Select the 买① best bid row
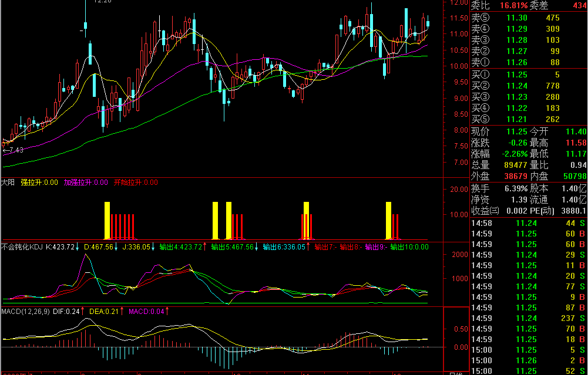The height and width of the screenshot is (375, 588). click(529, 75)
